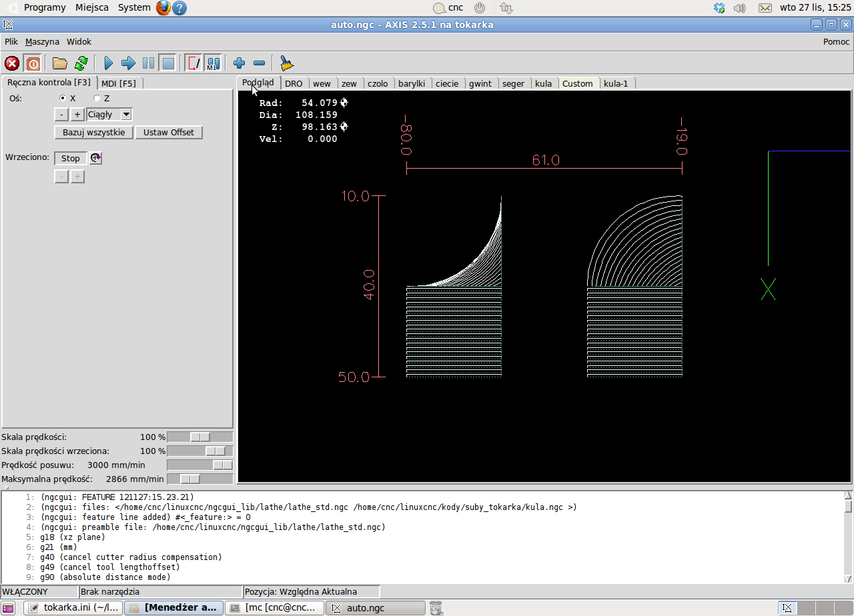Screen dimensions: 854x616
Task: Open the Pomoc menu
Action: (836, 41)
